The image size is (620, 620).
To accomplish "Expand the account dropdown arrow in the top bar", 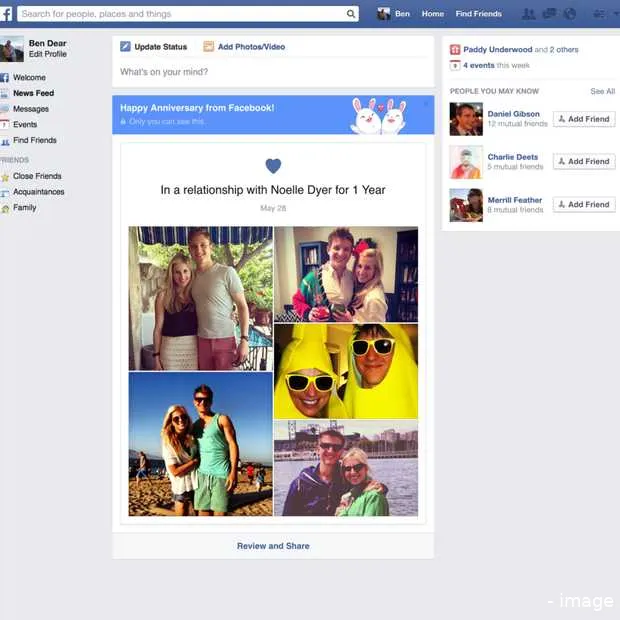I will pyautogui.click(x=614, y=14).
